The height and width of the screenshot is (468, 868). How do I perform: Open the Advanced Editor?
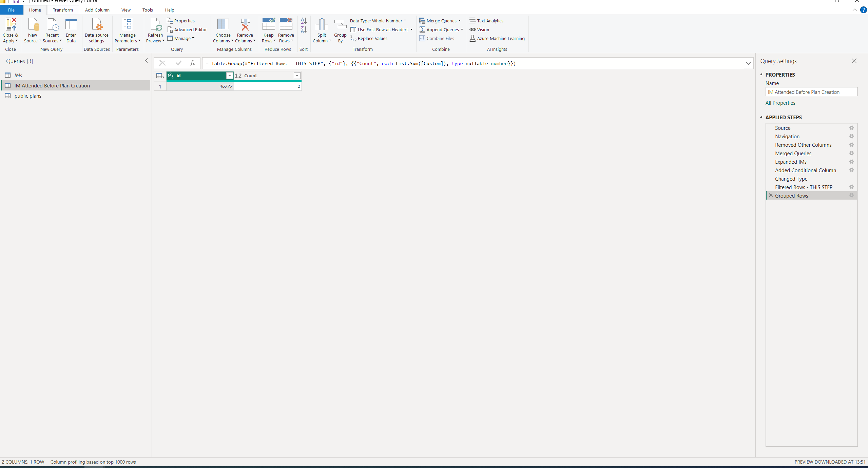pyautogui.click(x=187, y=29)
